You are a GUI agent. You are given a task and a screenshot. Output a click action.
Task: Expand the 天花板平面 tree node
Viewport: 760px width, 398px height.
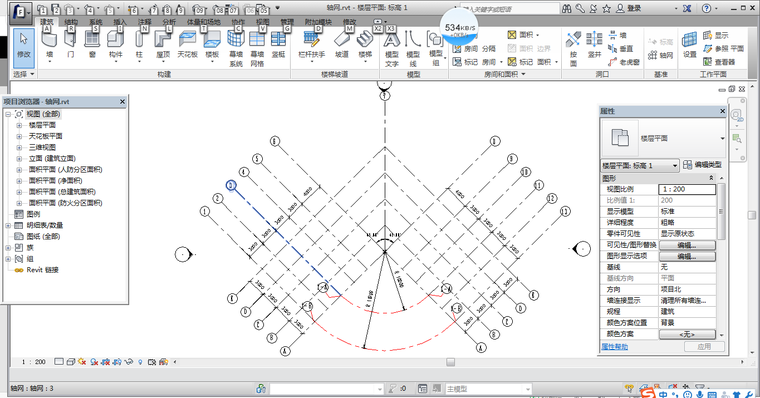point(19,136)
